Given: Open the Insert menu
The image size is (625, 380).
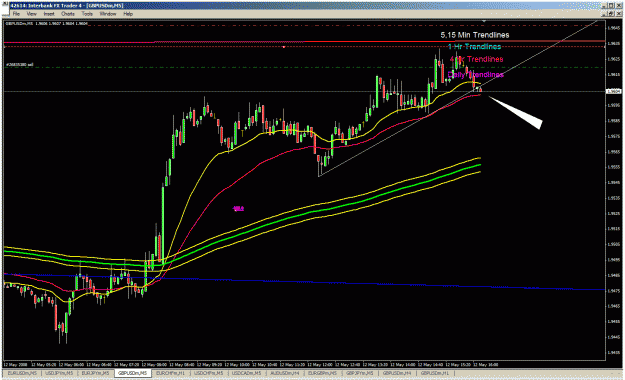Looking at the screenshot, I should pos(49,14).
